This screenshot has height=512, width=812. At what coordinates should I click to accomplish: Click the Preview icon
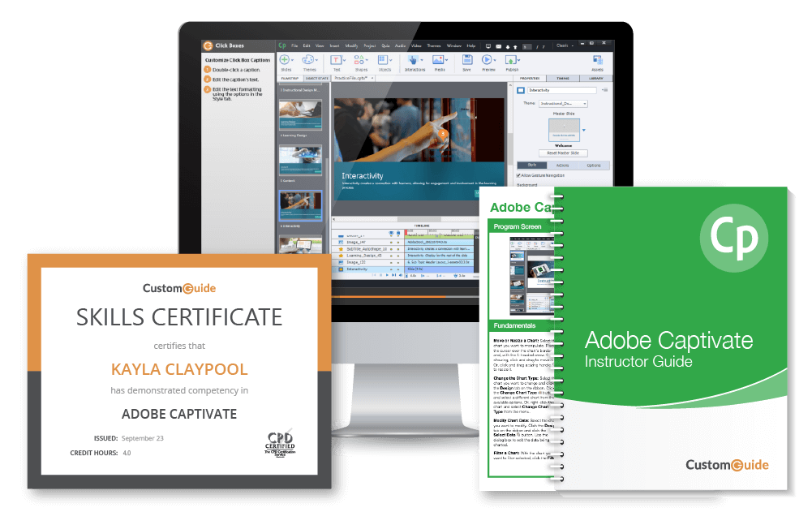click(487, 60)
